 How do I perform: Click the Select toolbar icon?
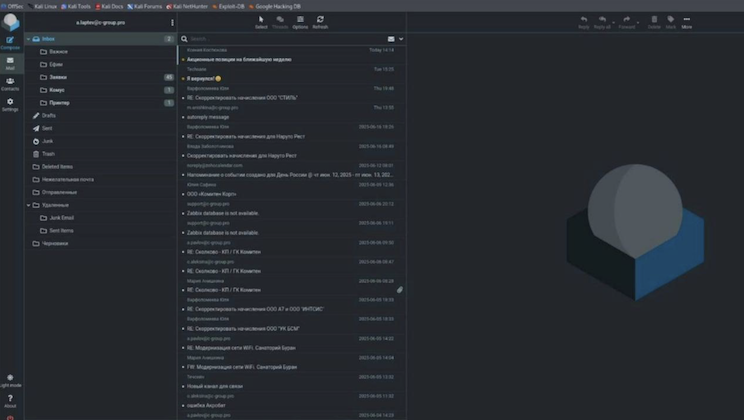(x=261, y=21)
